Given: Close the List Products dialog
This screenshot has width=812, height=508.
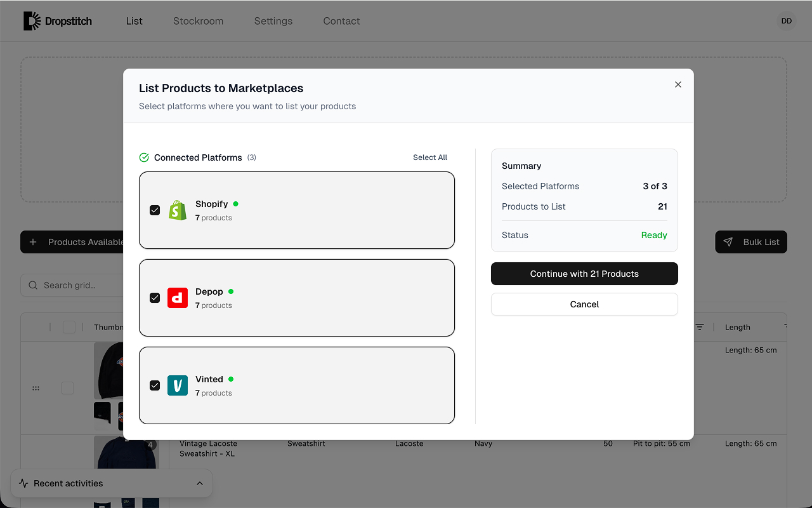Looking at the screenshot, I should pyautogui.click(x=678, y=84).
